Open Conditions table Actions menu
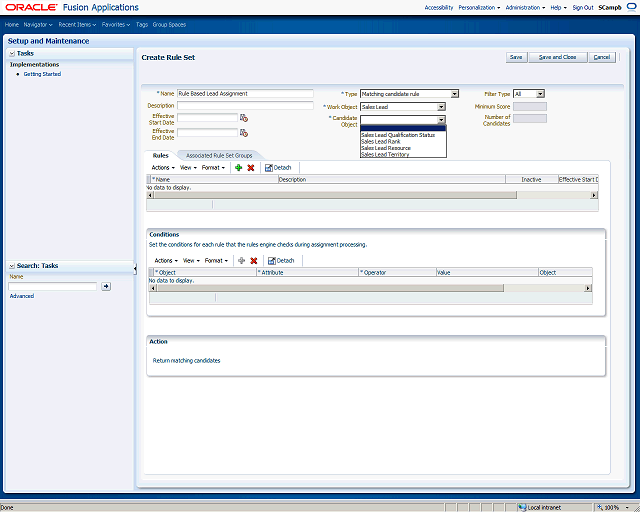This screenshot has height=512, width=640. pyautogui.click(x=166, y=260)
